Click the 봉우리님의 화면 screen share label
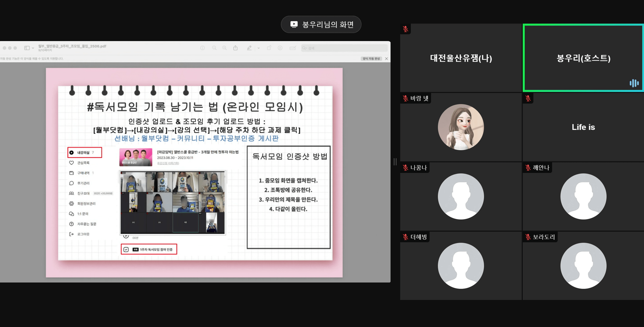Screen dimensions: 644x327 click(321, 24)
